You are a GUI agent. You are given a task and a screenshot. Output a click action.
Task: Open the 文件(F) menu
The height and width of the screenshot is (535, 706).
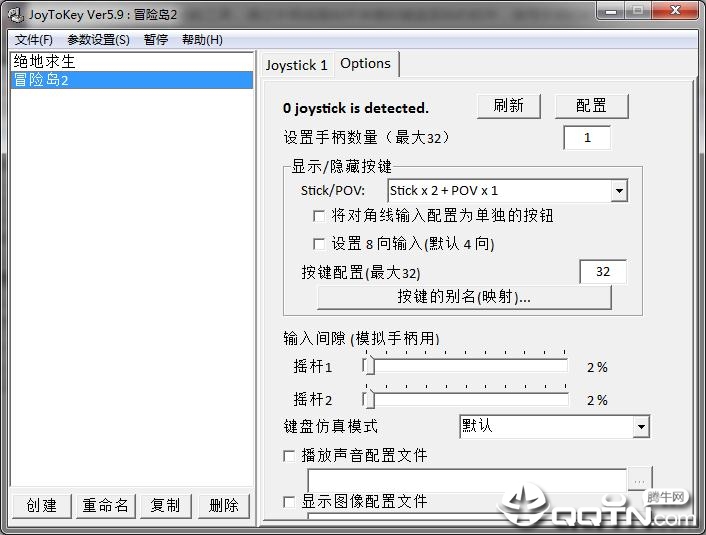coord(34,40)
